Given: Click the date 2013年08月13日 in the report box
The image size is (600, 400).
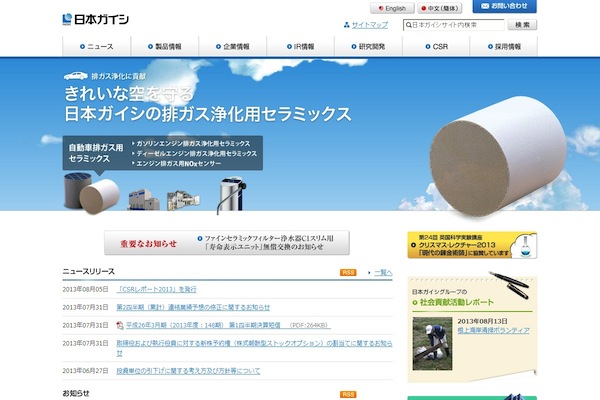Looking at the screenshot, I should pyautogui.click(x=482, y=321).
